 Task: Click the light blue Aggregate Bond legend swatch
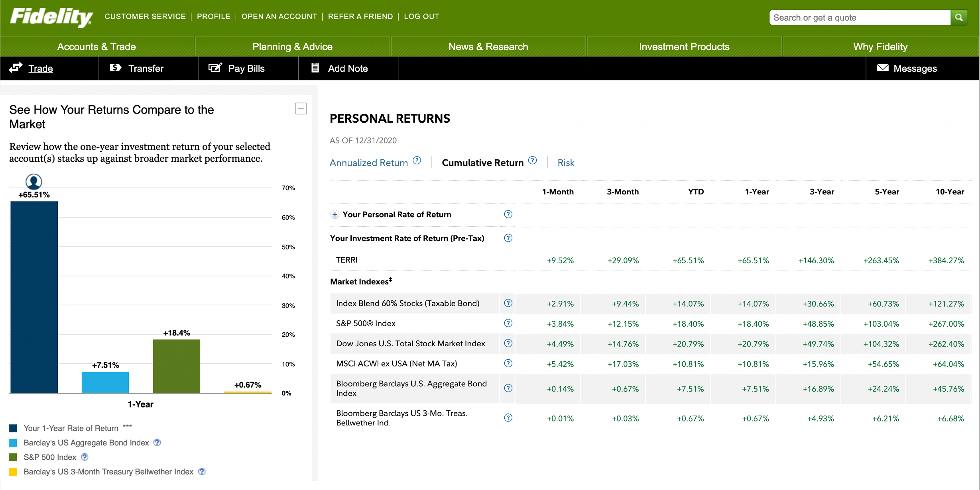13,443
